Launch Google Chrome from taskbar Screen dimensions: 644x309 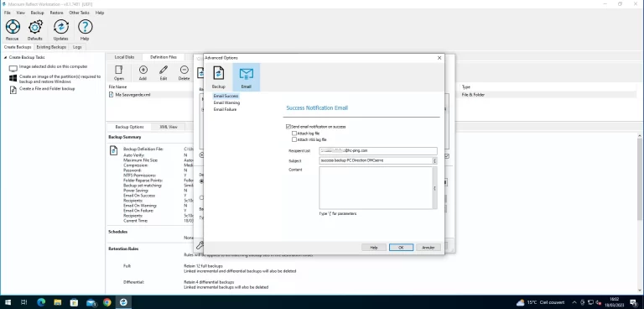[x=106, y=302]
